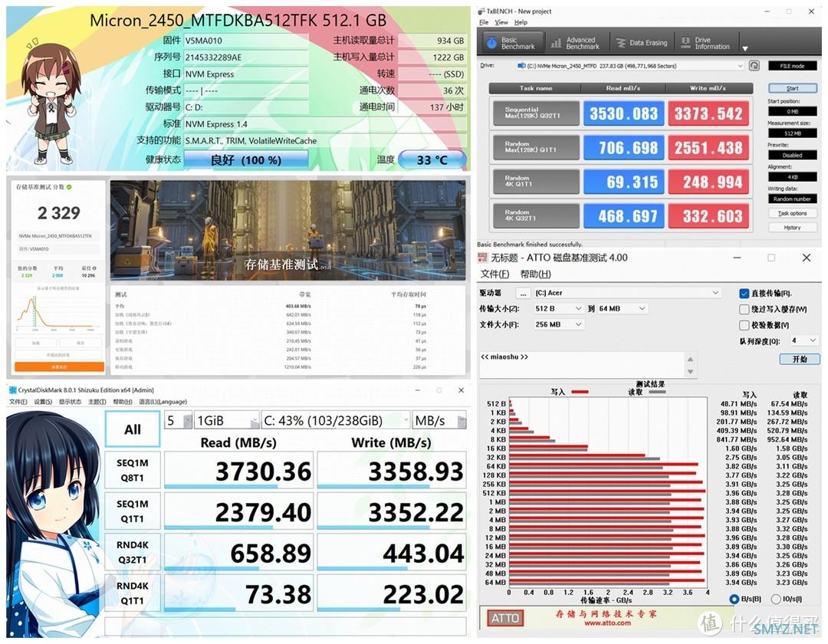The image size is (828, 644).
Task: Open CrystalDiskMark 语言(L)(Language) menu
Action: [x=163, y=402]
